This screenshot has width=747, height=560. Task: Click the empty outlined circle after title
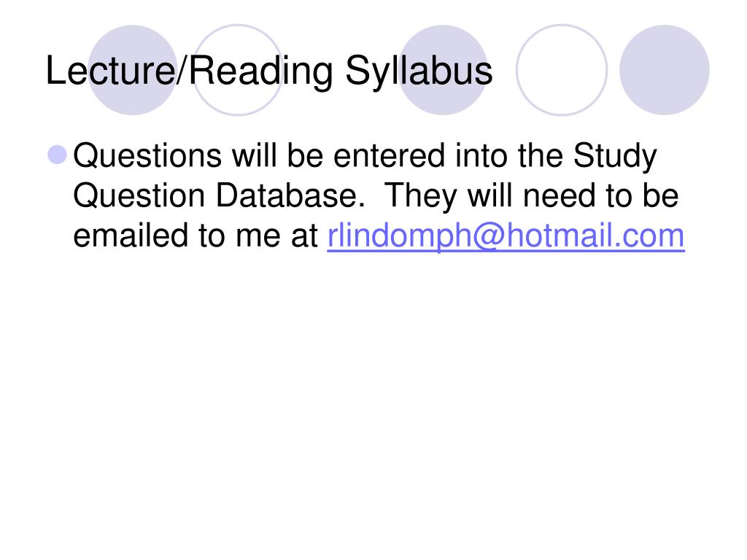[562, 70]
